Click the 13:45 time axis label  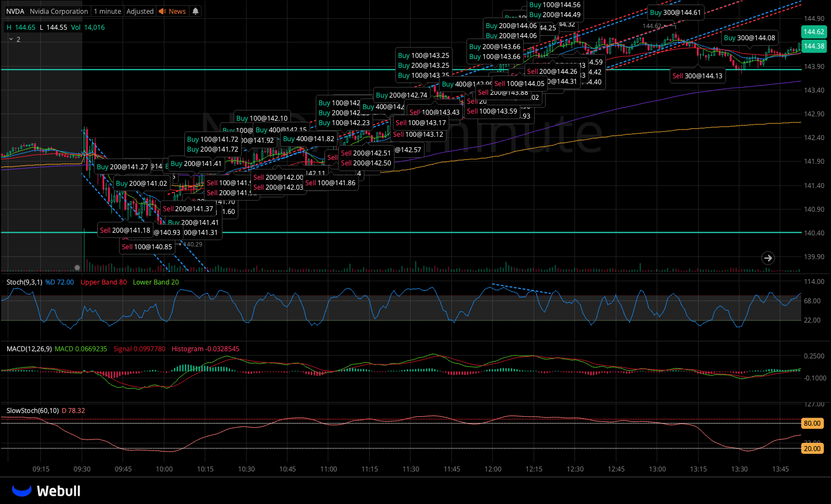coord(780,469)
